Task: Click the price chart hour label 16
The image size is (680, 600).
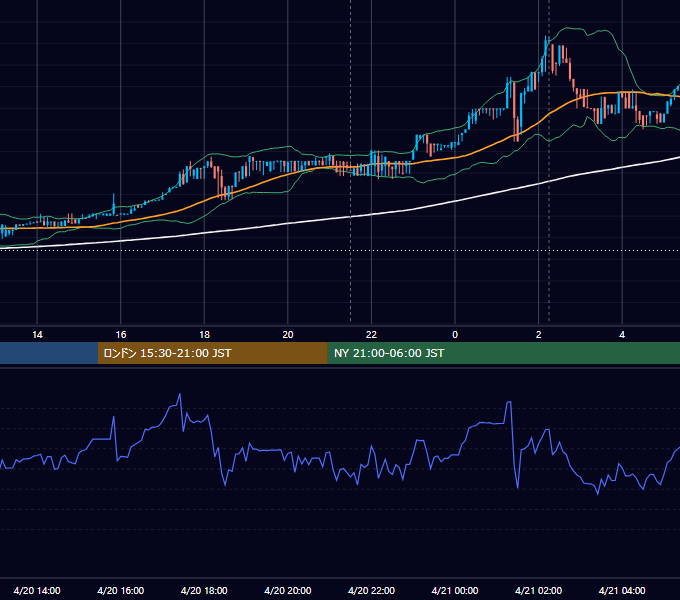Action: [x=121, y=335]
